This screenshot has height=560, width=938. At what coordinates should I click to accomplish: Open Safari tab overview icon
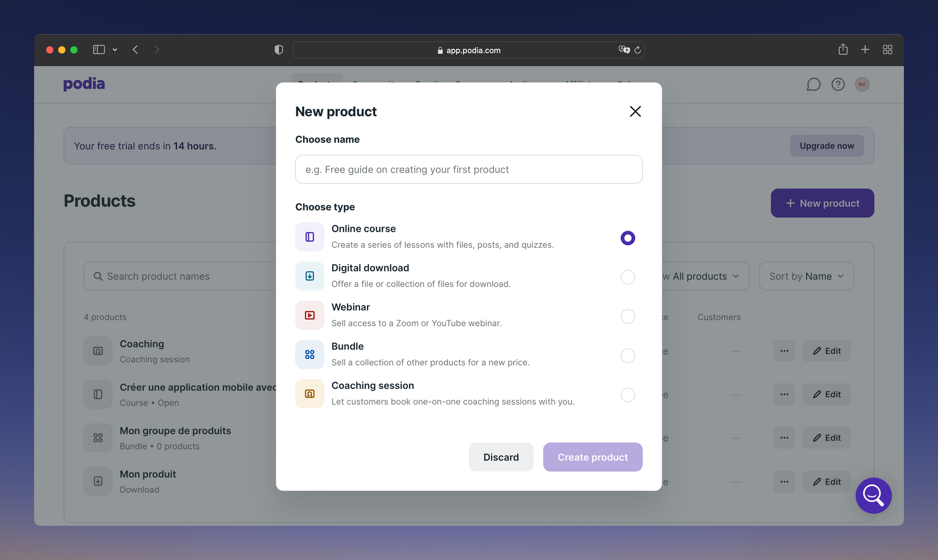(x=887, y=50)
